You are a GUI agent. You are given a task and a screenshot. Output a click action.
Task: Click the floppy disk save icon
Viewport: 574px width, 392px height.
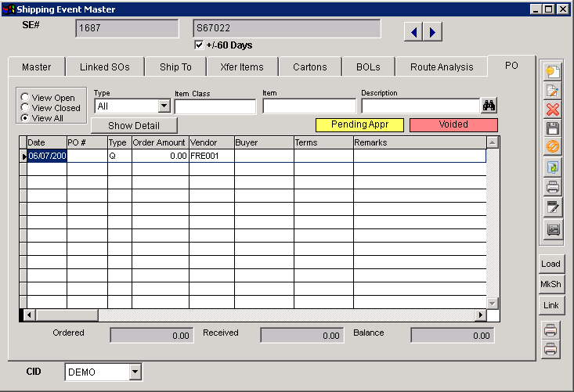point(552,128)
